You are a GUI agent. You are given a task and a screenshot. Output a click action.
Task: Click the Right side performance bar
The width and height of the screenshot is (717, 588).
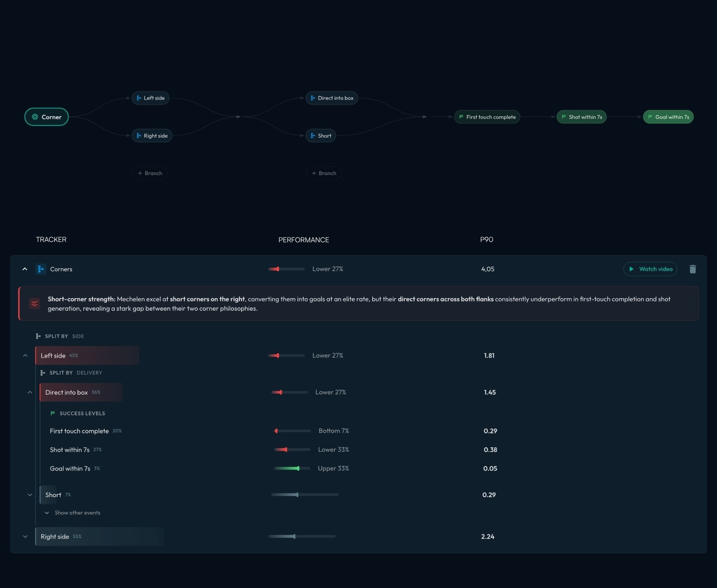(x=302, y=536)
